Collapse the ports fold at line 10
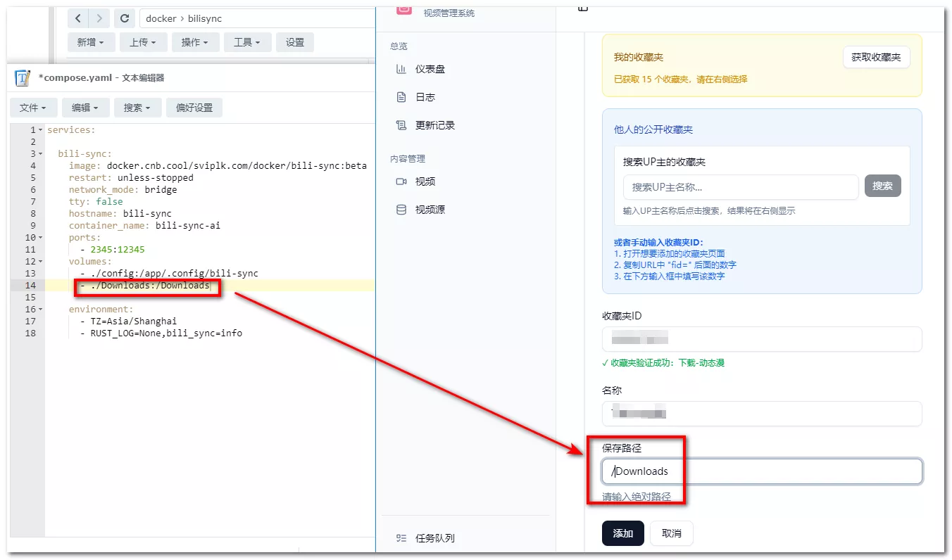This screenshot has width=952, height=560. [41, 238]
